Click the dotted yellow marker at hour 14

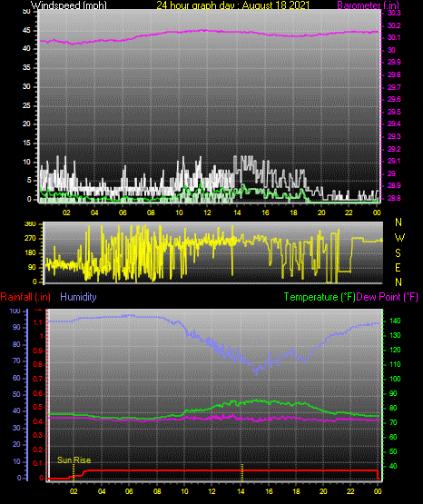pyautogui.click(x=242, y=472)
